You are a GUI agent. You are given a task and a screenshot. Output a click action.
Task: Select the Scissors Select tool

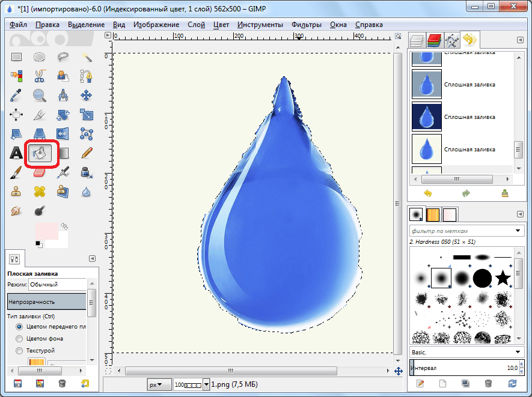tap(40, 76)
